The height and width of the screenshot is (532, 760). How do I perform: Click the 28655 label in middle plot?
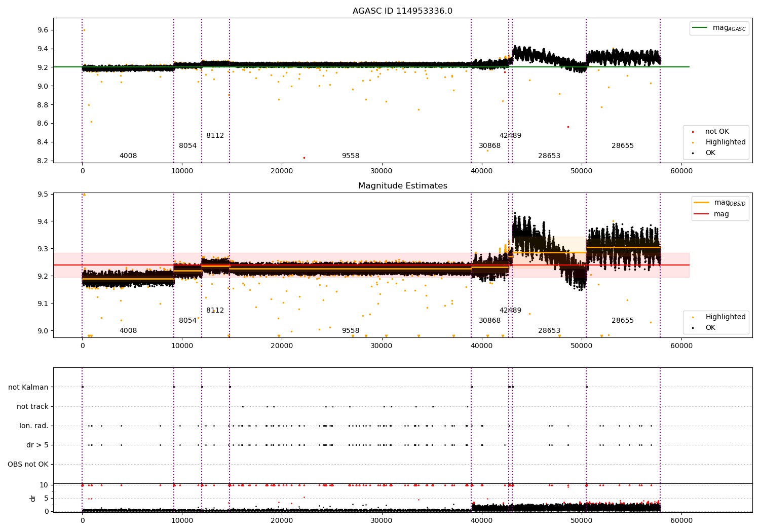pos(623,321)
